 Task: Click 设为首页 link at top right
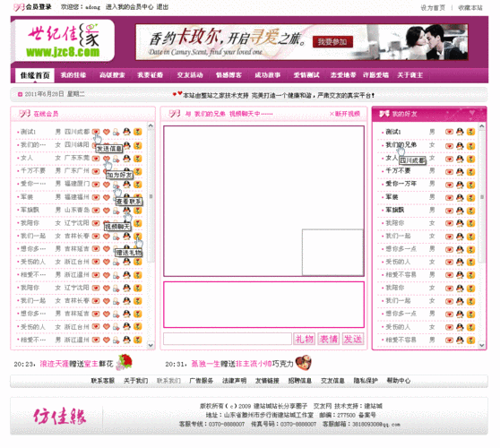(433, 8)
